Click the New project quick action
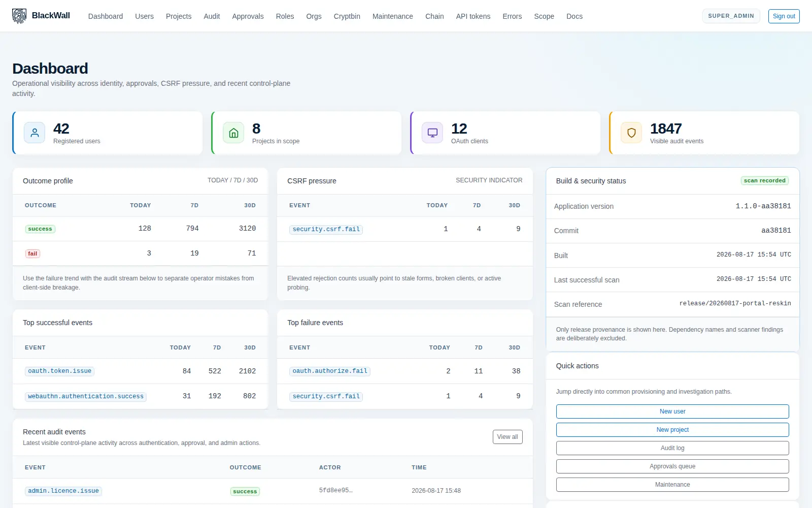This screenshot has height=508, width=812. (x=672, y=430)
